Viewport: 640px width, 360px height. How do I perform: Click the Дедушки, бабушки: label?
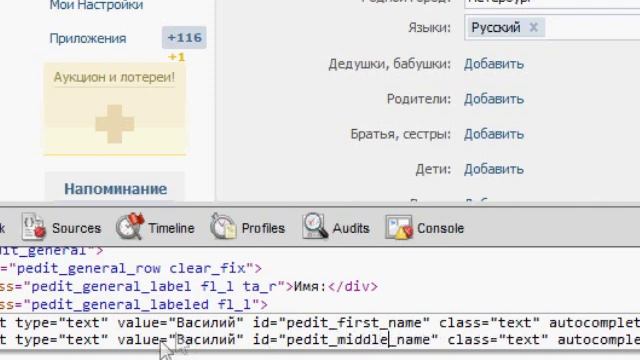[x=390, y=64]
